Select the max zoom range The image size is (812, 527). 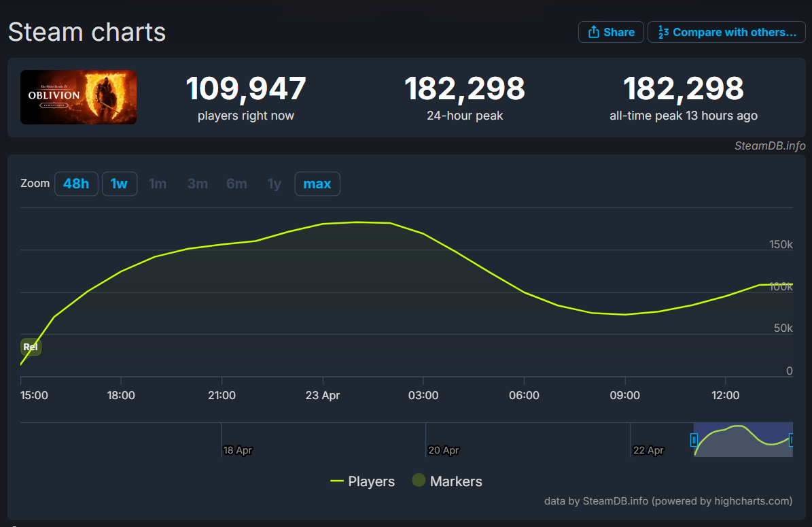click(317, 184)
